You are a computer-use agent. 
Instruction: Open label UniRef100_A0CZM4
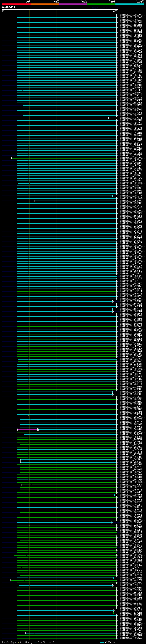pos(131,635)
